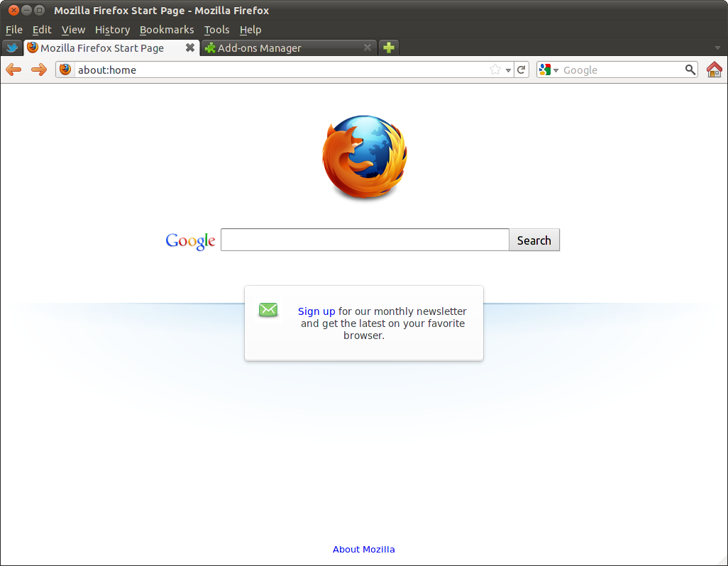The height and width of the screenshot is (566, 728).
Task: Maximize the Firefox window
Action: click(x=40, y=10)
